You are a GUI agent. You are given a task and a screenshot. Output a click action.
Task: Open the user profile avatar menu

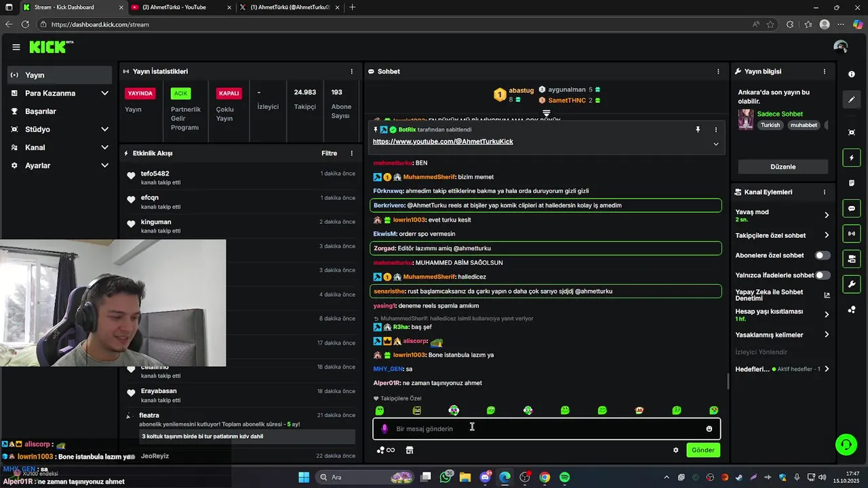point(841,47)
